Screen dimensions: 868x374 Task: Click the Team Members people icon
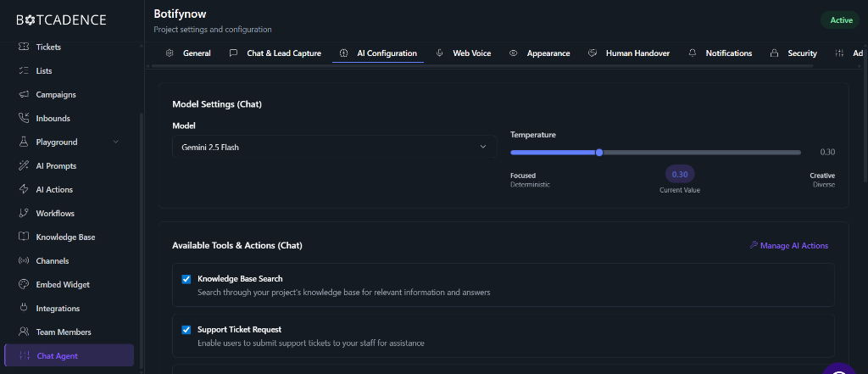[23, 332]
